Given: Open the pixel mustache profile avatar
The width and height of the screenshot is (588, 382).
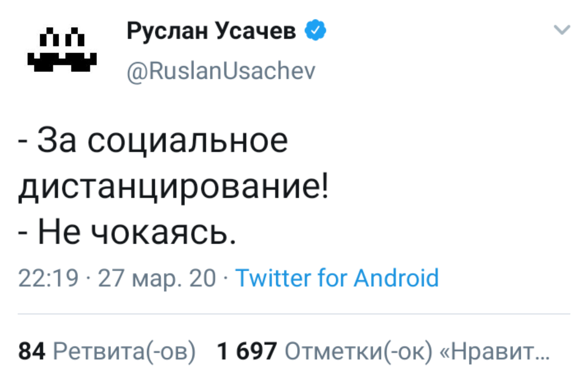Looking at the screenshot, I should click(62, 49).
